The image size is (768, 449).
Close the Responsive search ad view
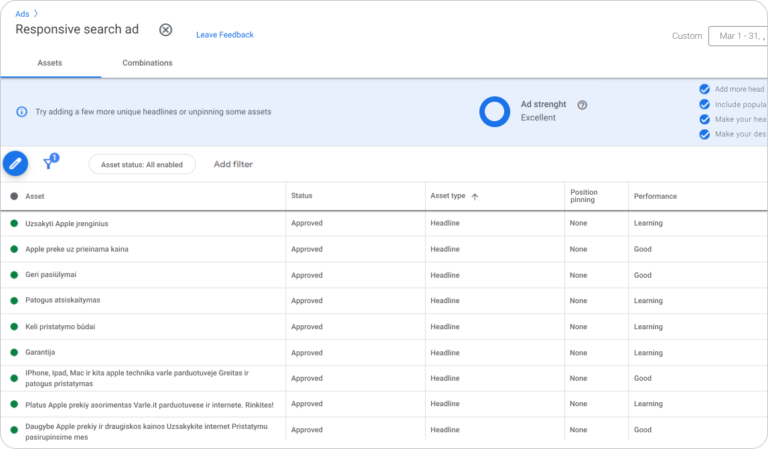[166, 30]
